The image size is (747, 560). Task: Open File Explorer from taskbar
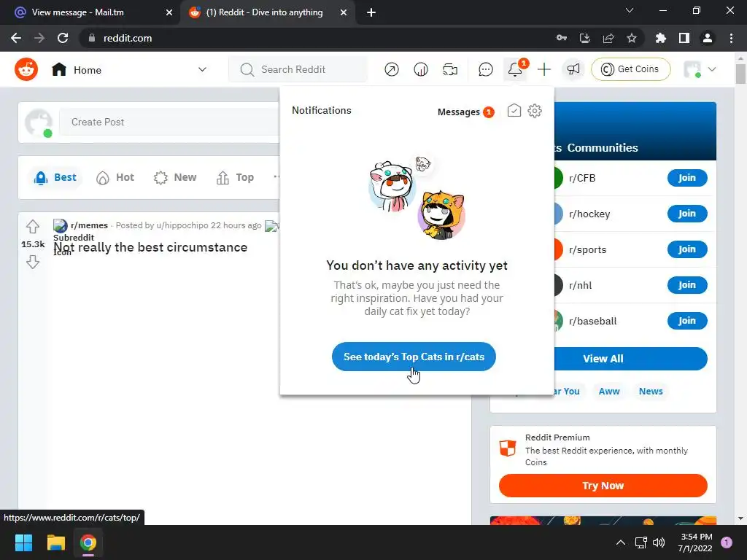pyautogui.click(x=55, y=542)
